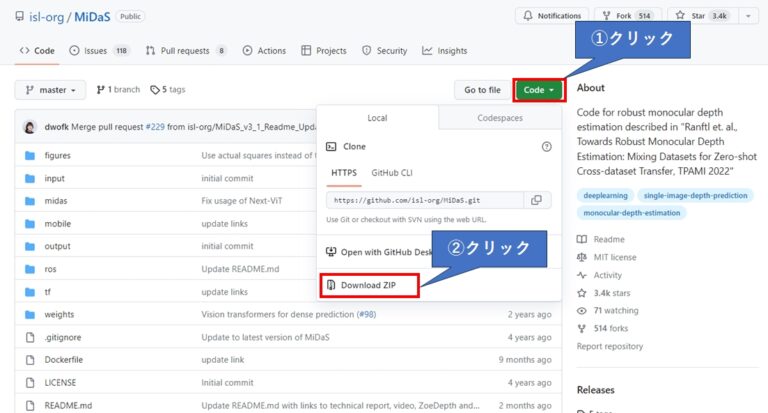Open the figures folder
Viewport: 768px width, 413px height.
coord(57,156)
